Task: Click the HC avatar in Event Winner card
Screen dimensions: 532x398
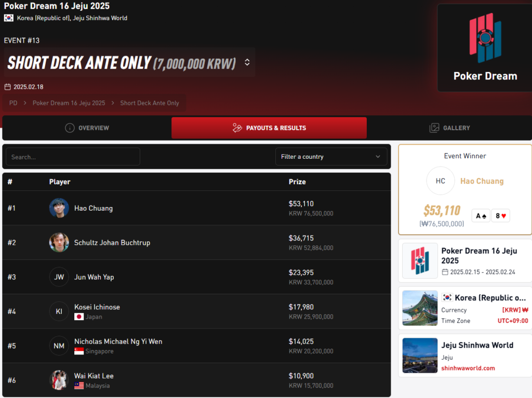Action: tap(441, 181)
